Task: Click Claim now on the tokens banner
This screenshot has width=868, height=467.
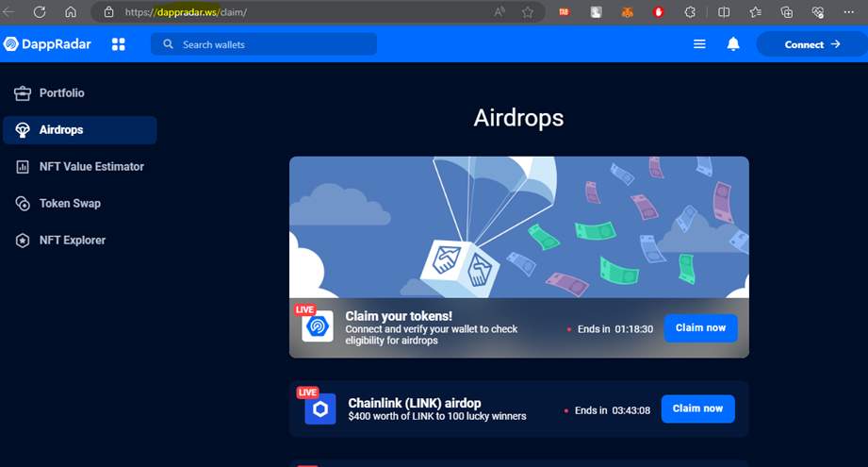Action: 700,328
